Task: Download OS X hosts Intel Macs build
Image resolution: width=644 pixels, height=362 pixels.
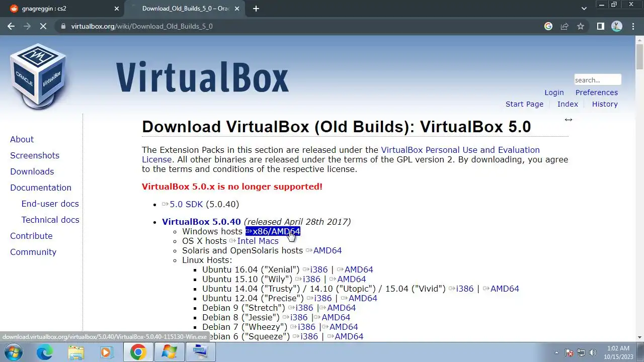Action: coord(254,241)
